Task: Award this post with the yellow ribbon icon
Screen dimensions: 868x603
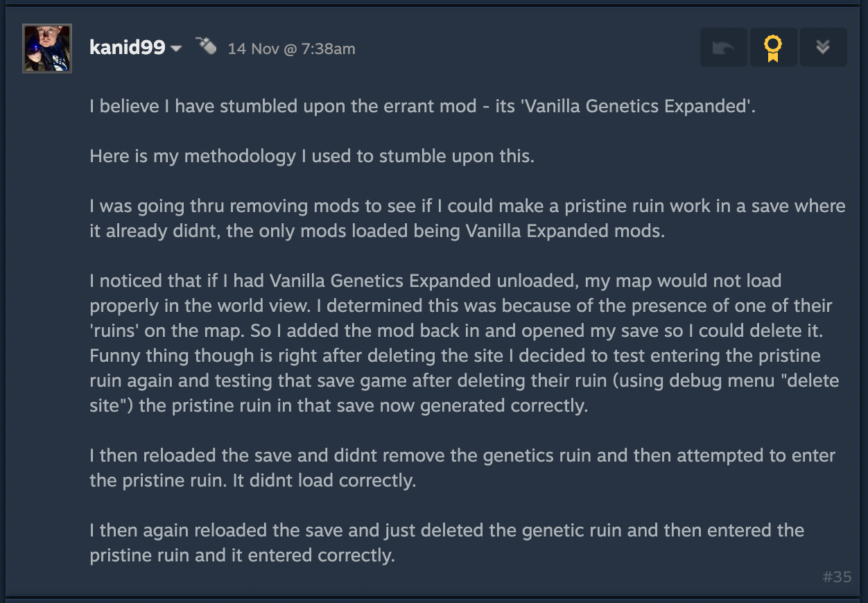Action: pos(773,47)
